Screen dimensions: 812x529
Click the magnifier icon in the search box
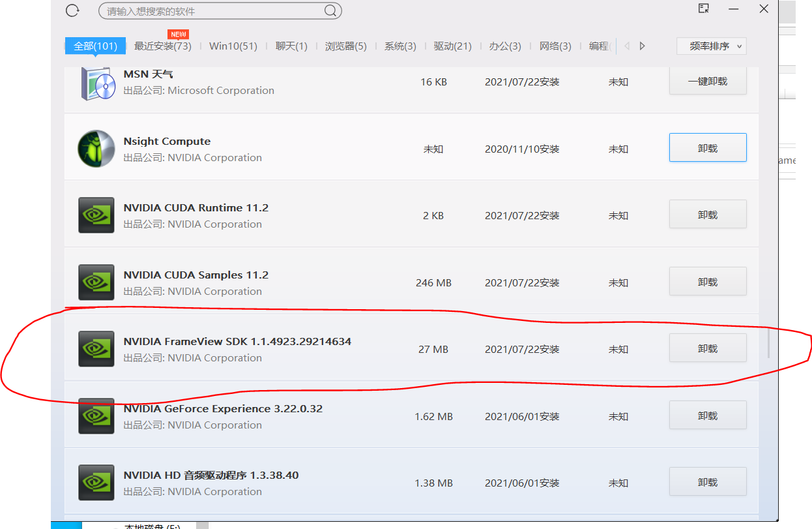(x=330, y=10)
